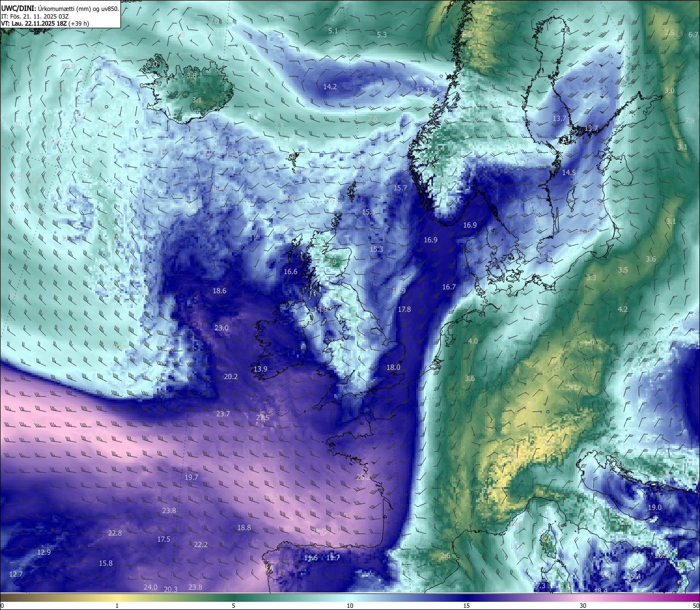Click the 22.8 value in the southwest Atlantic

pyautogui.click(x=115, y=533)
